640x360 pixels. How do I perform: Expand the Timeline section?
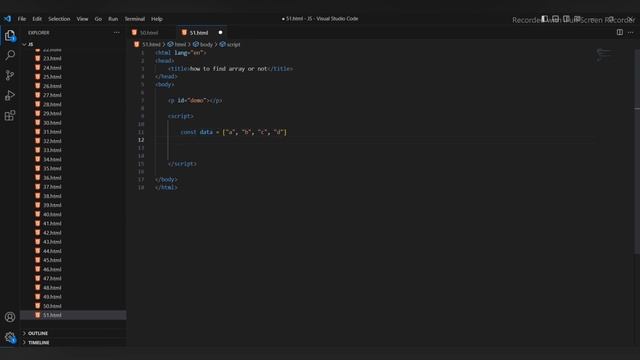pos(38,342)
